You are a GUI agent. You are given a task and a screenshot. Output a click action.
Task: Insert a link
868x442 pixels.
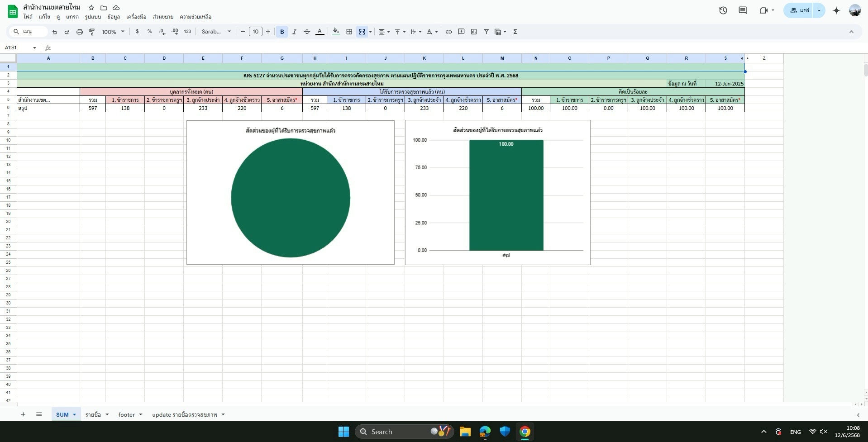point(448,32)
